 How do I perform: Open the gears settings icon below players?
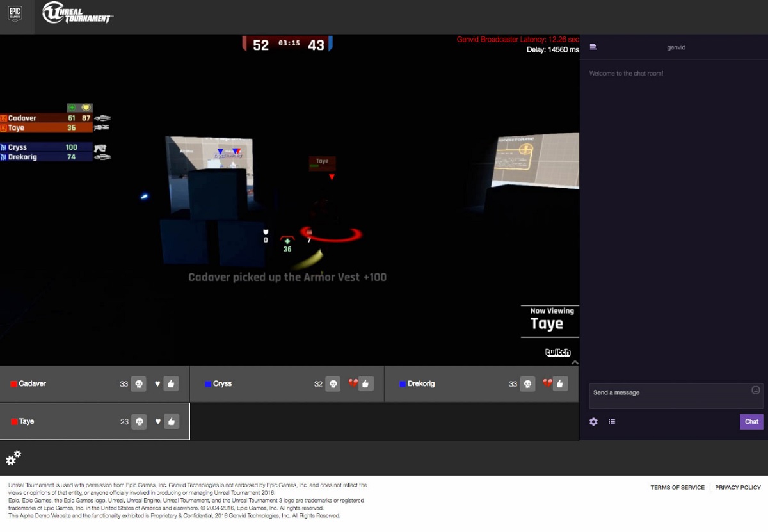(13, 458)
